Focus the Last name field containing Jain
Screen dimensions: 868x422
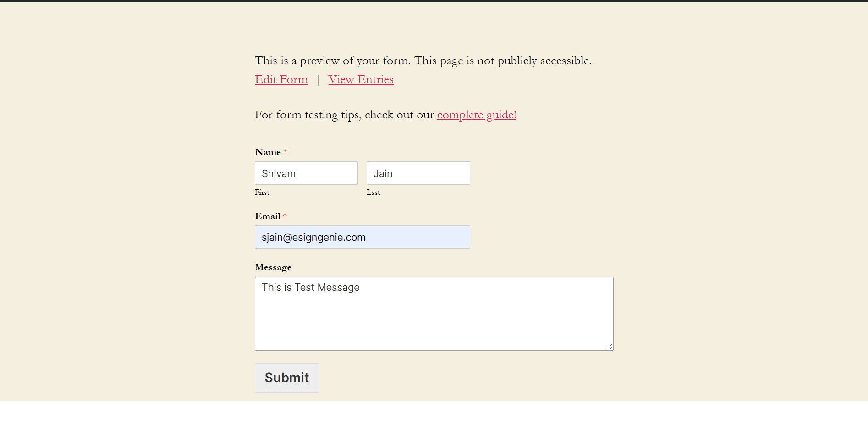click(x=418, y=173)
